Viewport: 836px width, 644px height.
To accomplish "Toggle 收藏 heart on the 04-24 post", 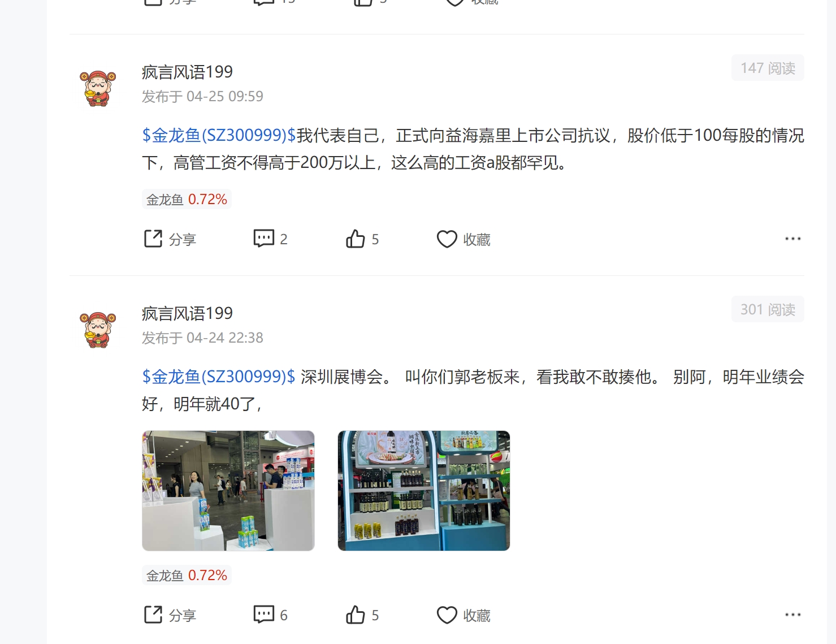I will click(x=463, y=615).
